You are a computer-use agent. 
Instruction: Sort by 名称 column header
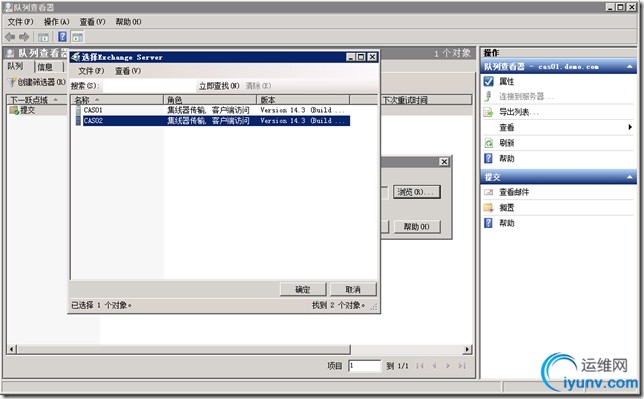(x=117, y=100)
